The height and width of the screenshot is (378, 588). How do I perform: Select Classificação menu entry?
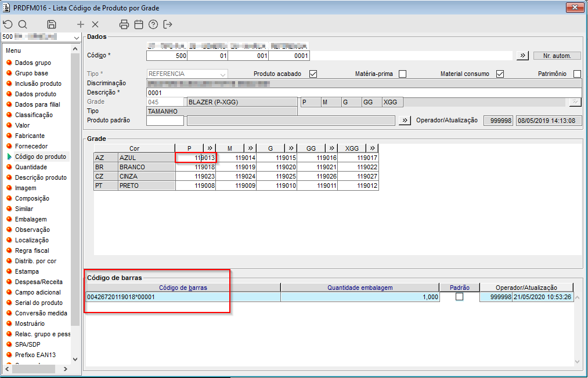point(34,115)
